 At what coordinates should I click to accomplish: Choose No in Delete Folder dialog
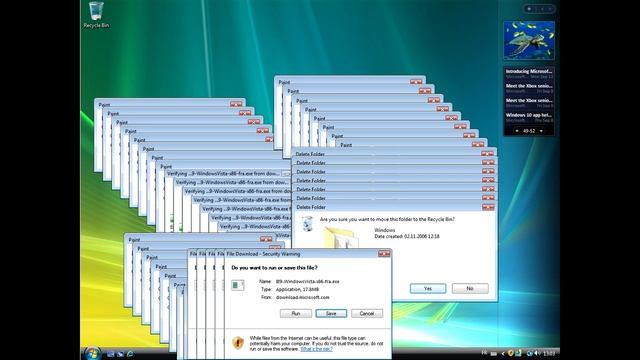click(470, 289)
